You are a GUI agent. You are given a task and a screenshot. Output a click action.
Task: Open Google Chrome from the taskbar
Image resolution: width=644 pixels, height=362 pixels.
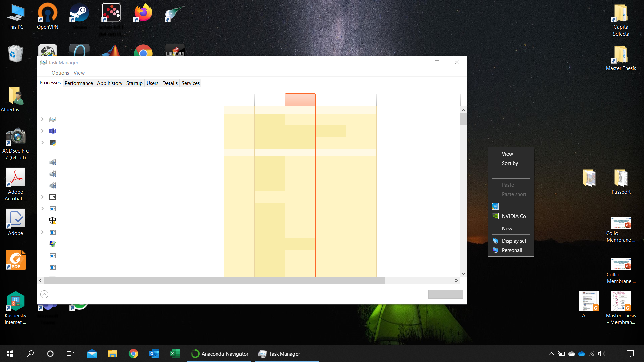click(133, 354)
